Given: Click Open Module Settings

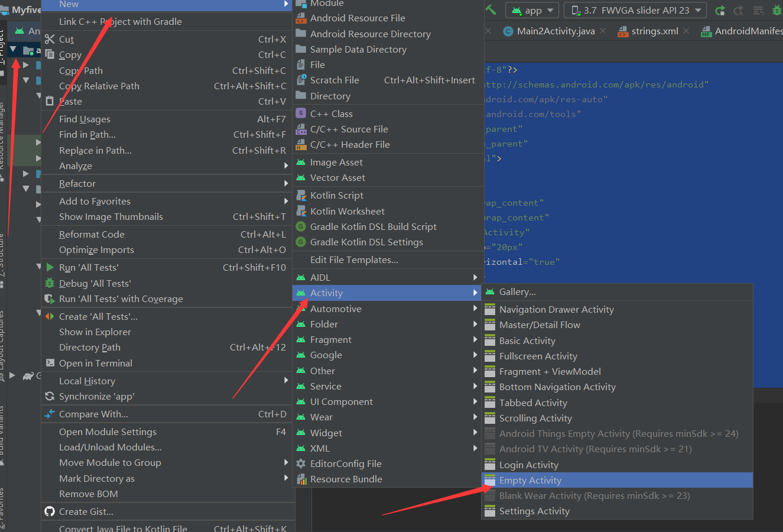Looking at the screenshot, I should [168, 432].
